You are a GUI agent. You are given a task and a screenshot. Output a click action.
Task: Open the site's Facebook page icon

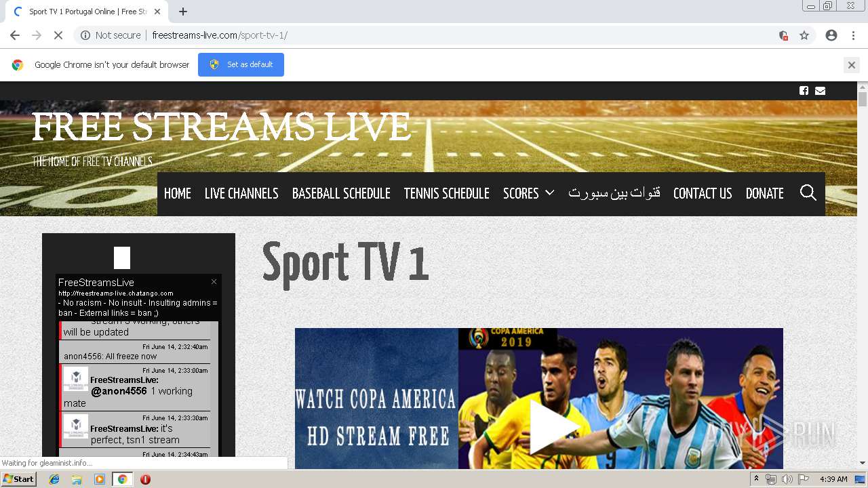tap(804, 91)
